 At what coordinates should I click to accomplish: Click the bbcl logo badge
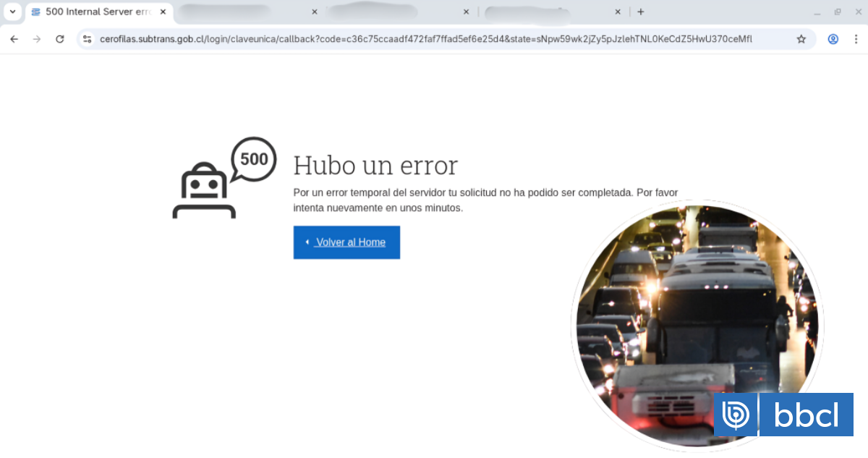click(x=783, y=415)
